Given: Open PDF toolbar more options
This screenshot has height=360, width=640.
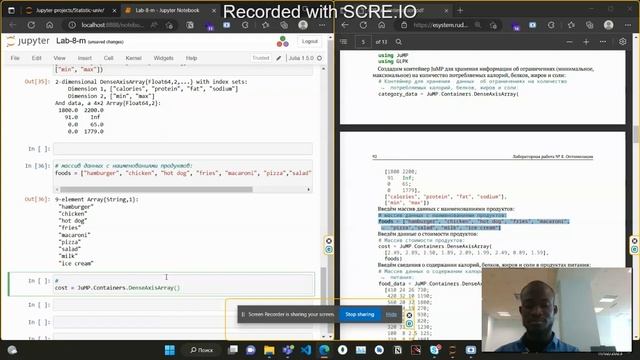Looking at the screenshot, I should (x=603, y=42).
